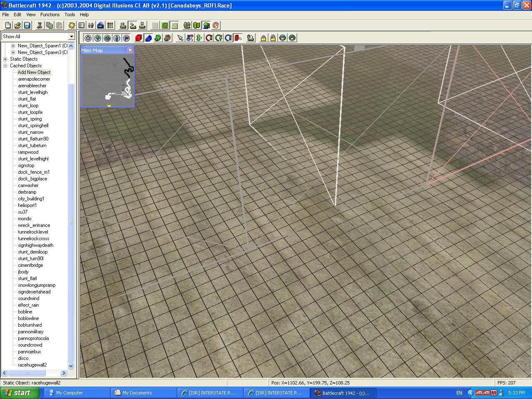Screen dimensions: 532x399
Task: Select the arrow pointer selection tool
Action: click(x=180, y=38)
